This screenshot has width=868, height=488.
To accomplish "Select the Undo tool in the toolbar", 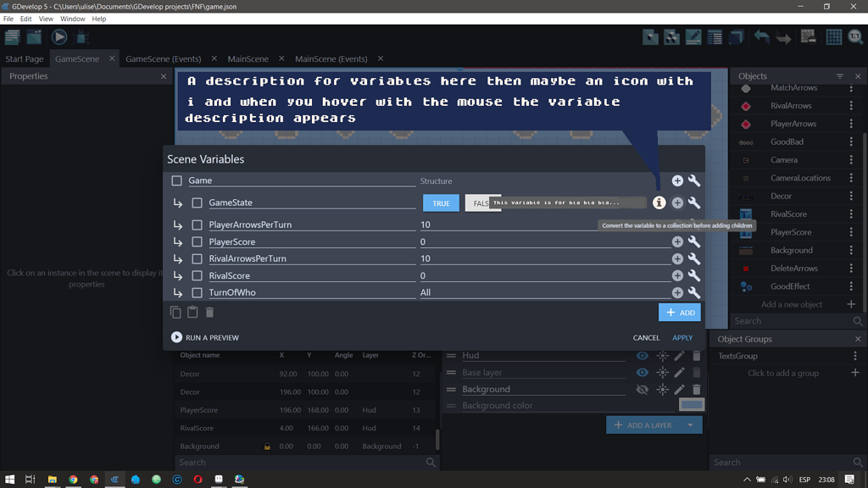I will (759, 36).
